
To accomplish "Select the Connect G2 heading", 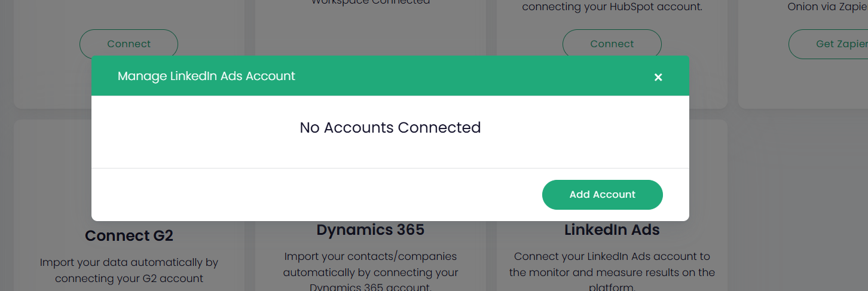I will [129, 236].
